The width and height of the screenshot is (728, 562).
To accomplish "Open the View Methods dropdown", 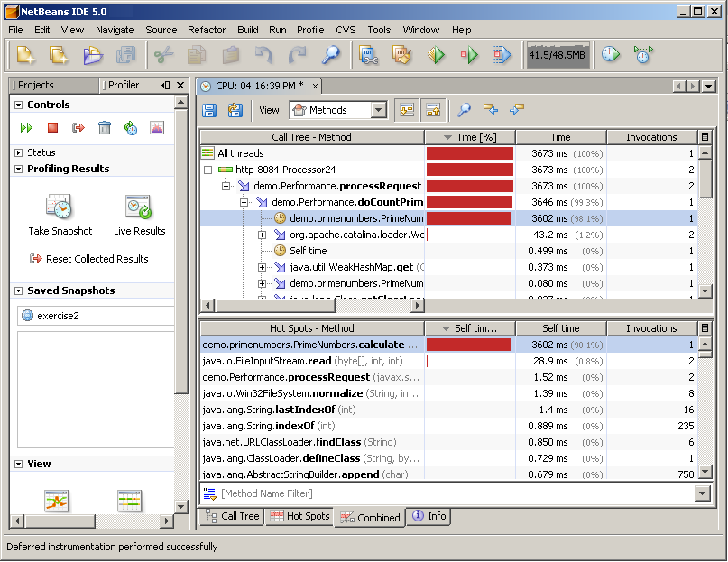I will 378,110.
